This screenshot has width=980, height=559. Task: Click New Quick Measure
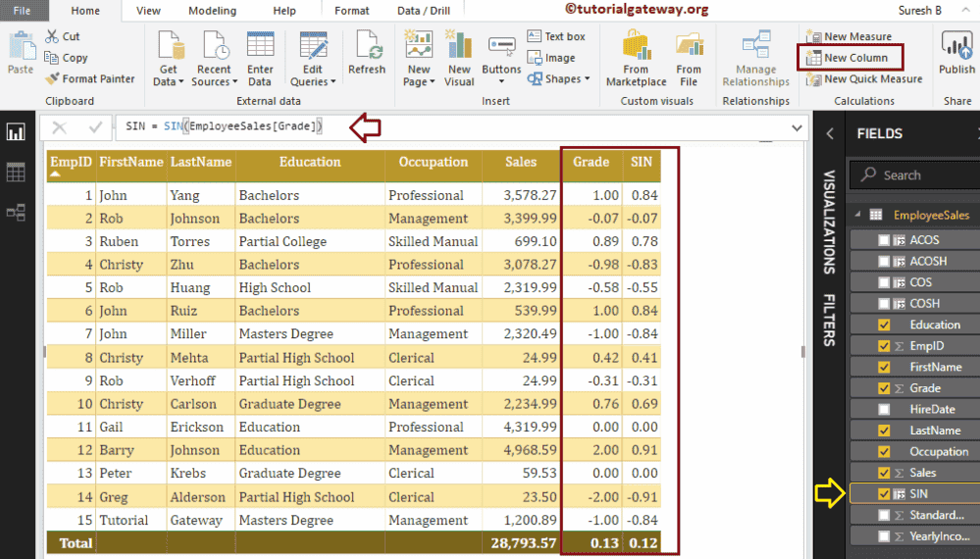pos(864,78)
